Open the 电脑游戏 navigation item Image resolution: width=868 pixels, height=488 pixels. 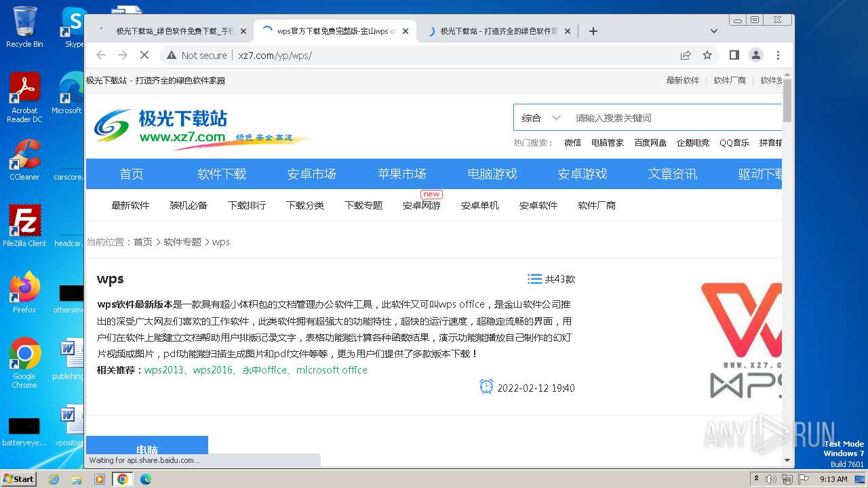492,174
